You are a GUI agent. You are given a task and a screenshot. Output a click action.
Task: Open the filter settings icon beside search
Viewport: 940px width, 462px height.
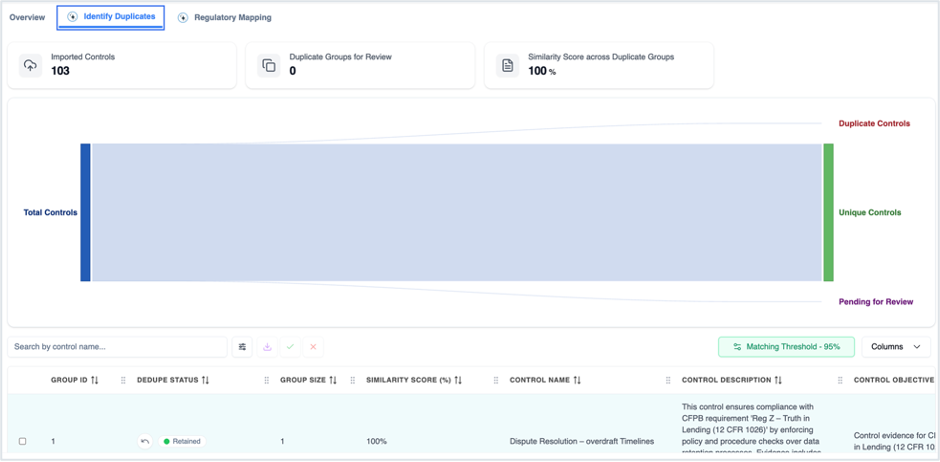[x=242, y=346]
